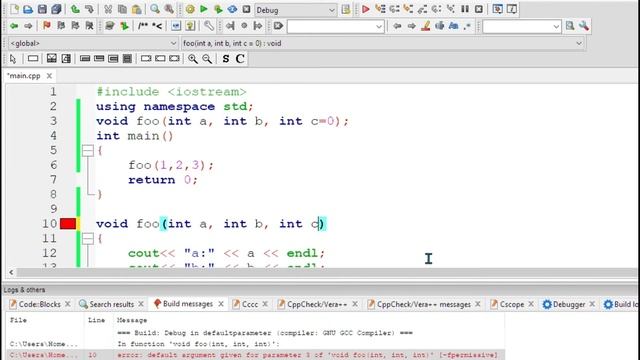
Task: Open Find with magnifier icon
Action: tap(155, 9)
